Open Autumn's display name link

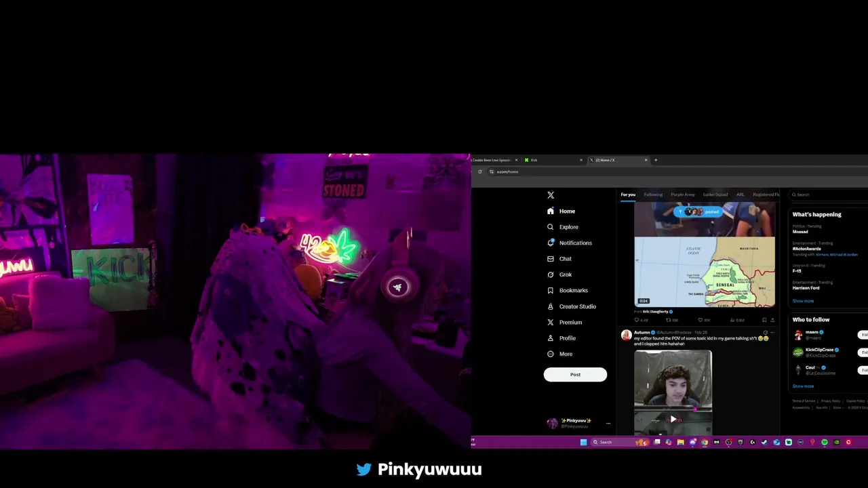[642, 332]
